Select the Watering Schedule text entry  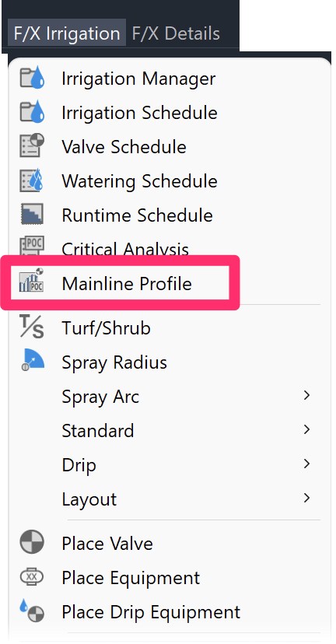[140, 181]
